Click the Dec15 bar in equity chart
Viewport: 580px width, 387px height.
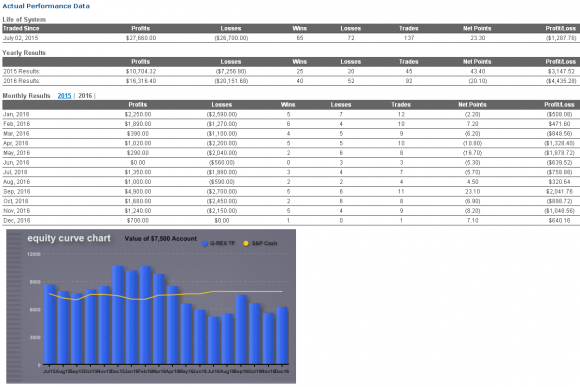pyautogui.click(x=118, y=315)
